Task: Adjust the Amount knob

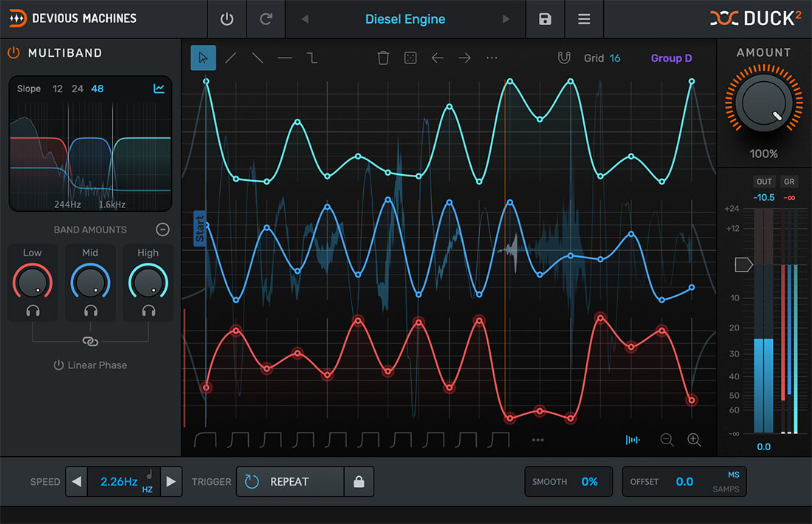Action: 764,102
